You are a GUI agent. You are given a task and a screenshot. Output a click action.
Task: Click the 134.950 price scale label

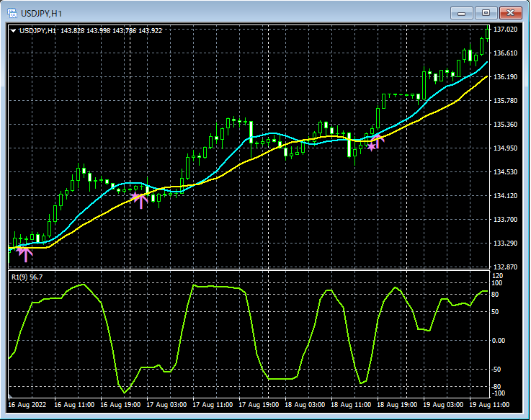pos(506,148)
